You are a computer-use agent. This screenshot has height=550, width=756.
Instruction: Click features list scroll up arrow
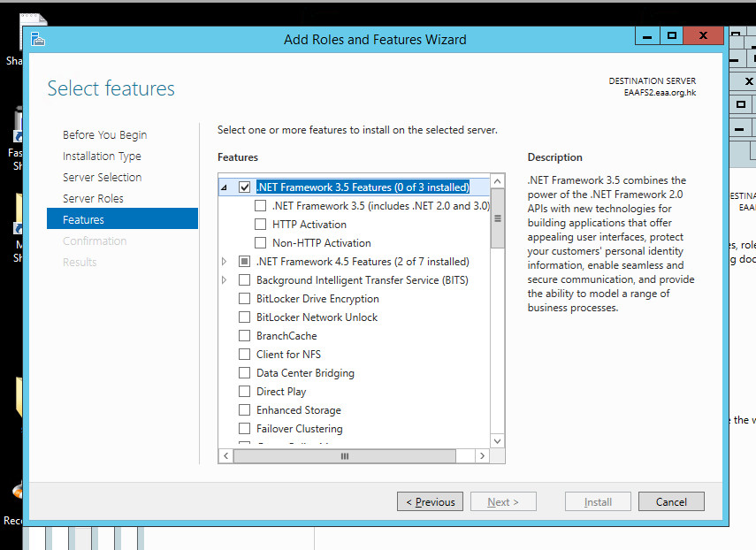(498, 181)
